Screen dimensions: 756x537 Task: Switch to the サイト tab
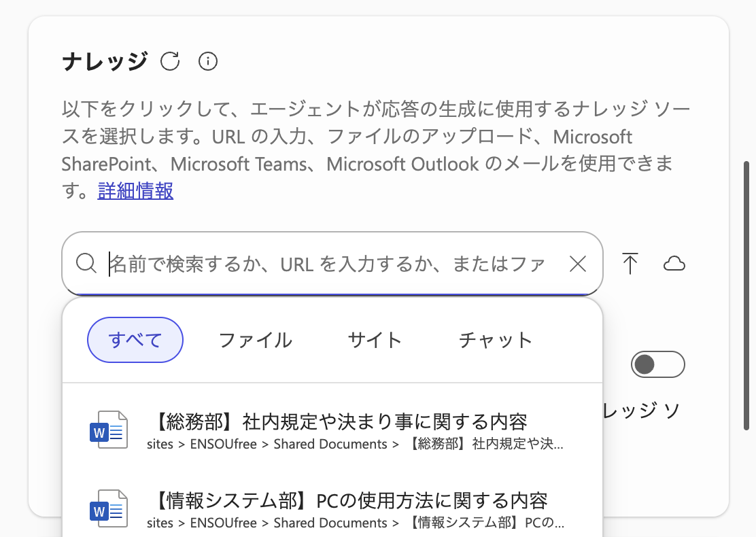coord(375,340)
